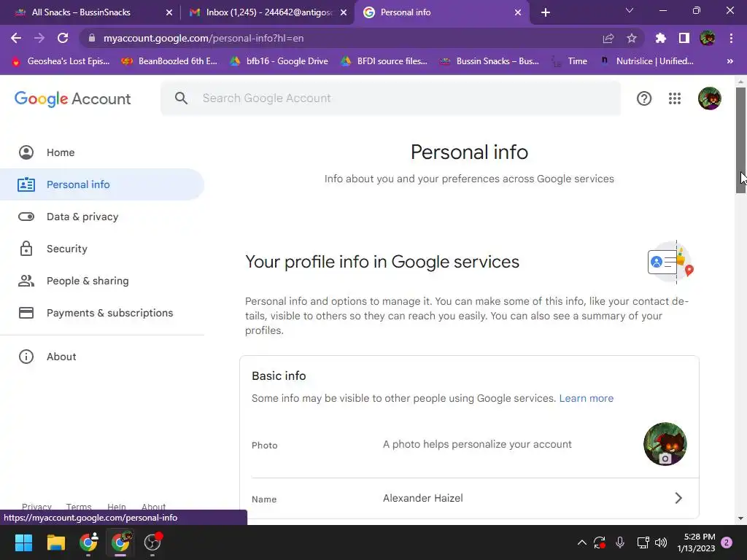Click the Google Account profile picture at top right
The width and height of the screenshot is (747, 560).
click(x=709, y=98)
